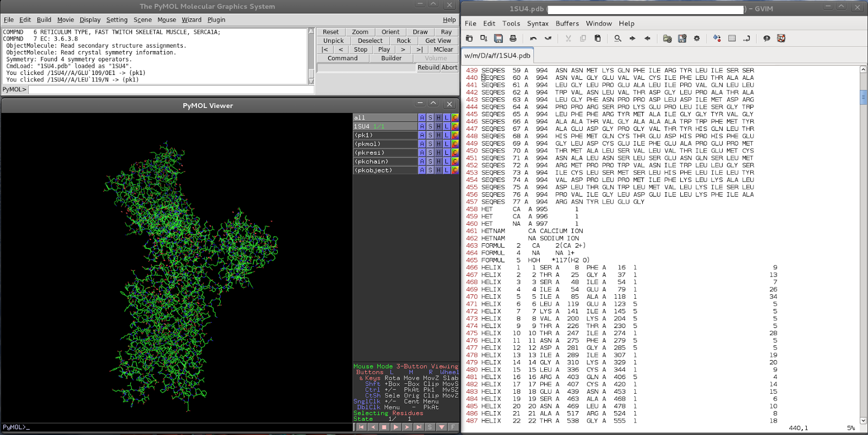The width and height of the screenshot is (868, 435).
Task: Open the Hide (H) menu for 1SU4
Action: tap(438, 127)
